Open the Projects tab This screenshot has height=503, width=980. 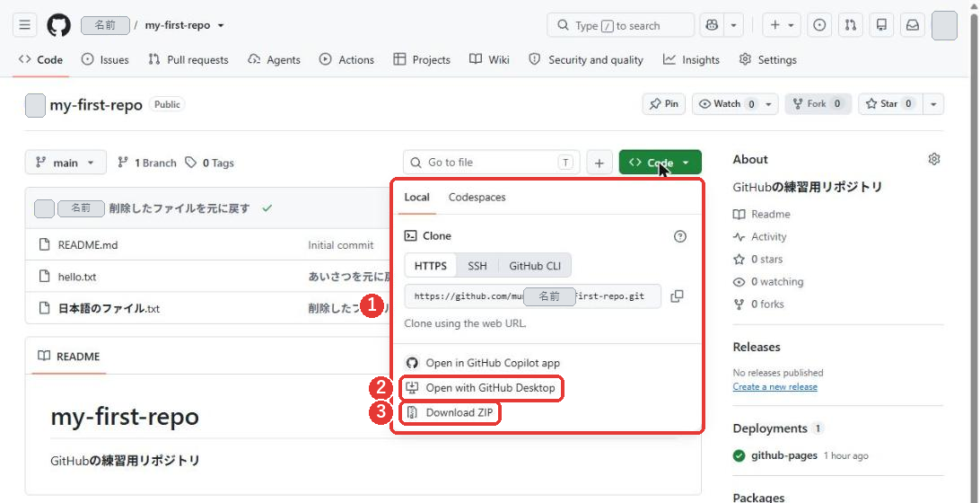point(422,59)
